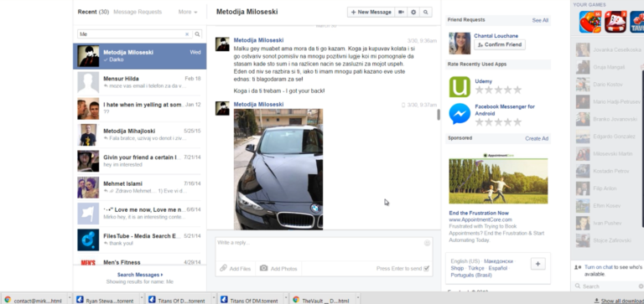Open the plus language options button
Viewport: 644px width, 304px height.
[538, 264]
